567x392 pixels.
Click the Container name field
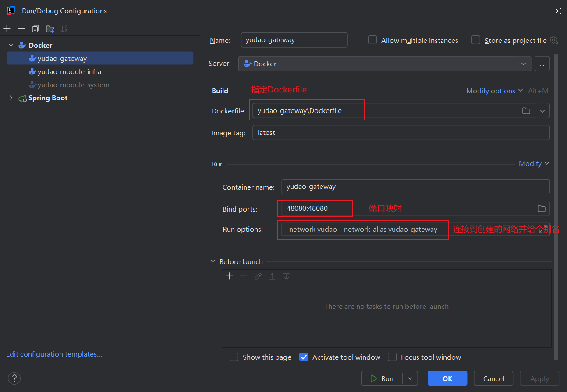tap(415, 187)
